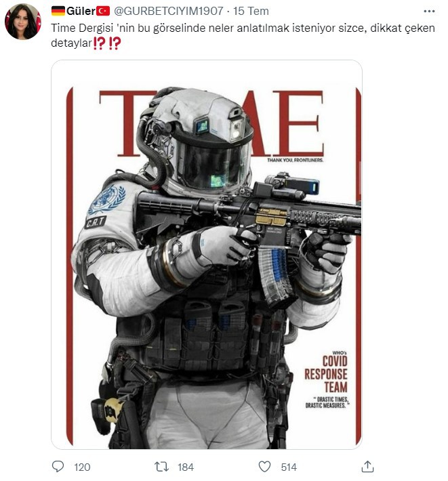448x481 pixels.
Task: View the 120 replies count
Action: (82, 467)
